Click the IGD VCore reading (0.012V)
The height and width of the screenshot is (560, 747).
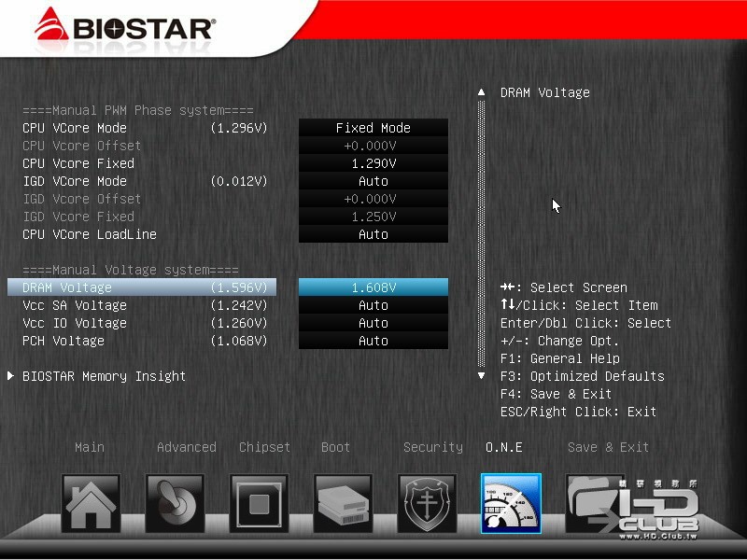pyautogui.click(x=239, y=181)
